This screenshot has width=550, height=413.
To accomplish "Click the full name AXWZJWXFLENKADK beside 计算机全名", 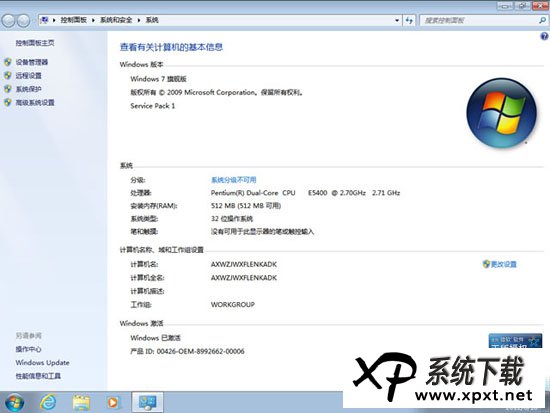I will click(244, 278).
